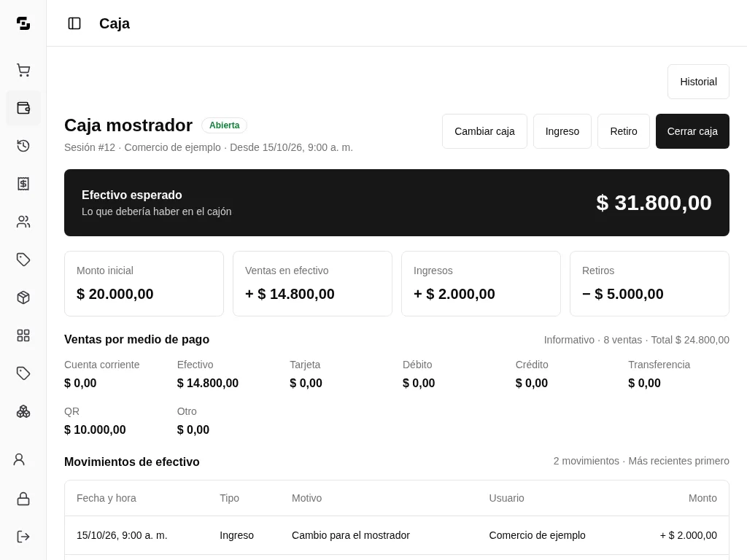Open the history clock icon in sidebar
Screen dimensions: 747x560
[23, 146]
